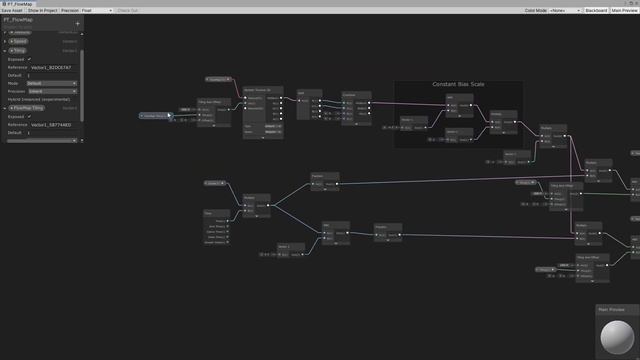The width and height of the screenshot is (640, 360).
Task: Click the Fraction node output port near top
Action: [337, 184]
